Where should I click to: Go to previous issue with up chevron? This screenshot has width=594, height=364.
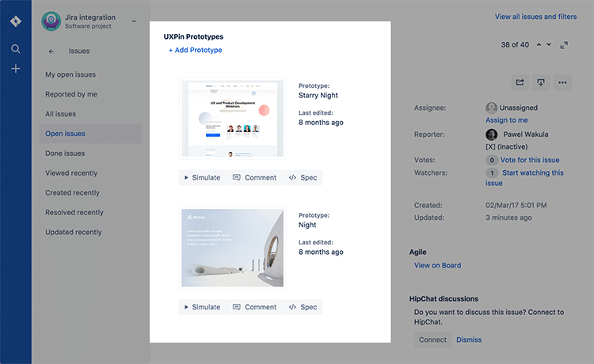[539, 44]
